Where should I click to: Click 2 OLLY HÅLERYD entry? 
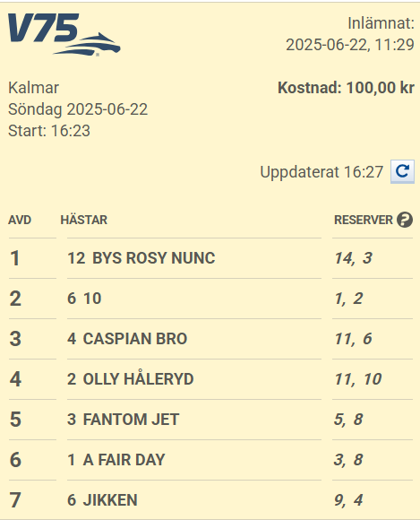[x=131, y=378]
